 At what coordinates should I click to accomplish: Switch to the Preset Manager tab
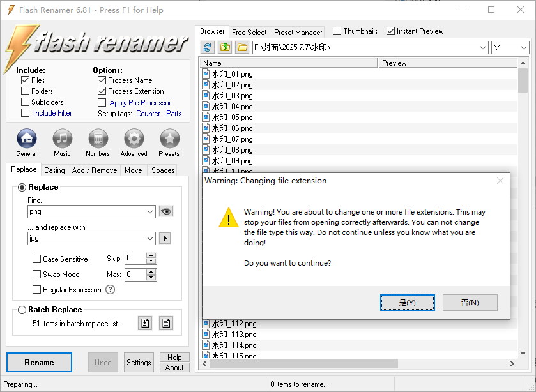click(298, 33)
